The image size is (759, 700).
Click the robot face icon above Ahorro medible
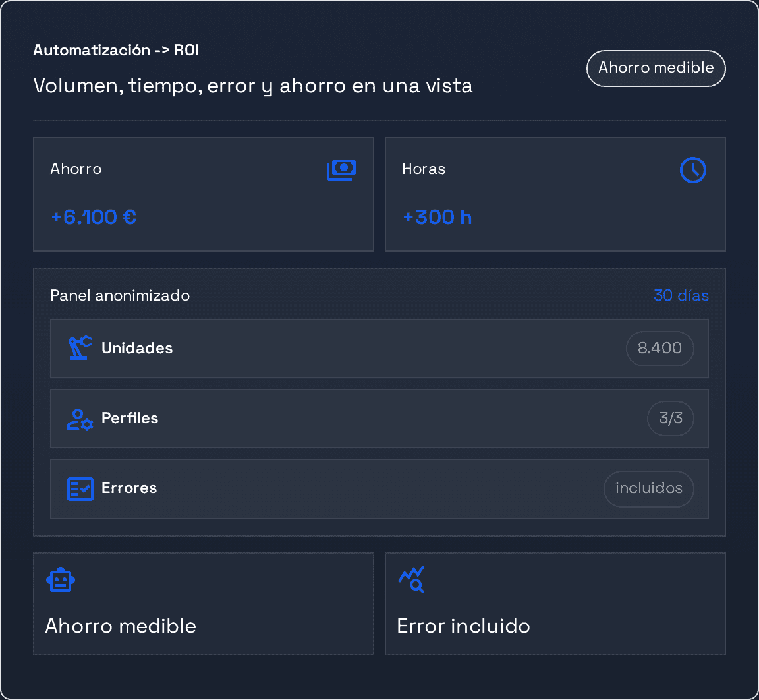click(61, 579)
